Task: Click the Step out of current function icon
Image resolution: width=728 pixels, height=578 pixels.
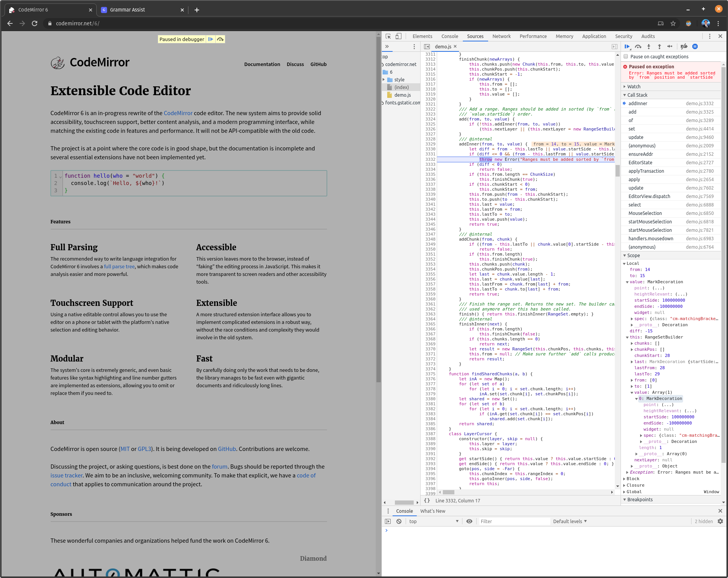Action: point(659,46)
